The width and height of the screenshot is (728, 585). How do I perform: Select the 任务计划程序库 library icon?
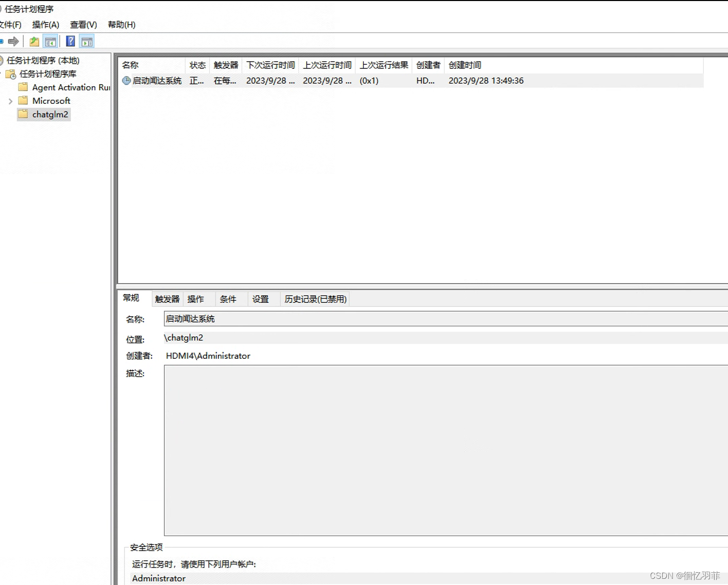pyautogui.click(x=10, y=74)
